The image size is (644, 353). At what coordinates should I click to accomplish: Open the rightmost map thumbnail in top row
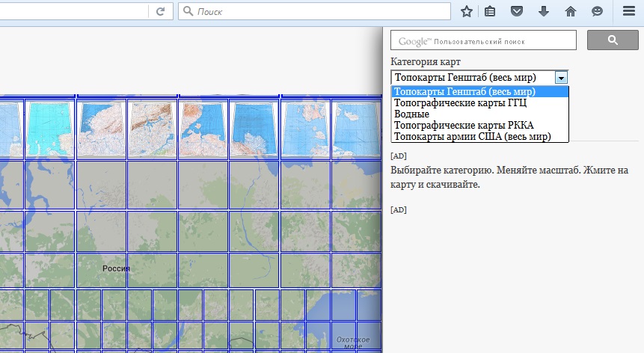356,129
